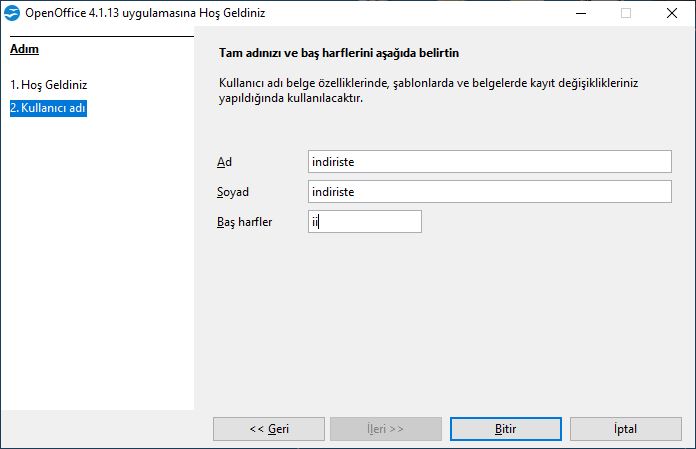Select step 1. Hoş Geldiniz
Screen dimensions: 696x449
coord(49,85)
